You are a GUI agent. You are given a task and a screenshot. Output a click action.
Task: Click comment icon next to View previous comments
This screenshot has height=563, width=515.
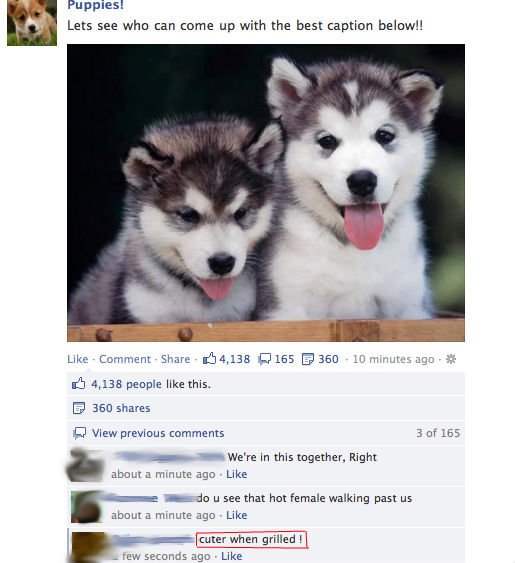(x=79, y=433)
